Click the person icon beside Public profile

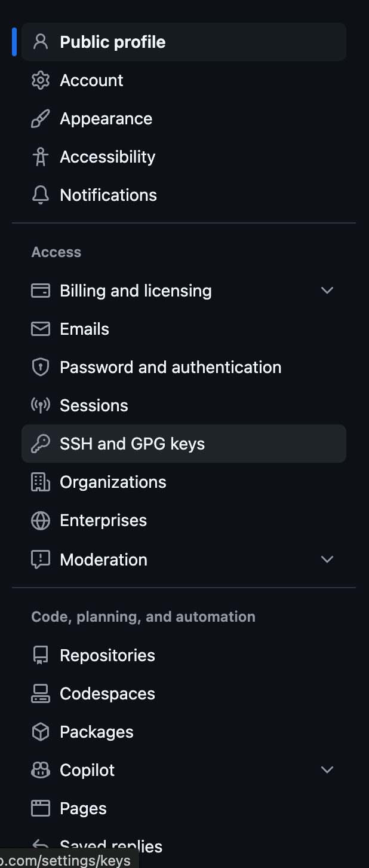click(x=41, y=42)
